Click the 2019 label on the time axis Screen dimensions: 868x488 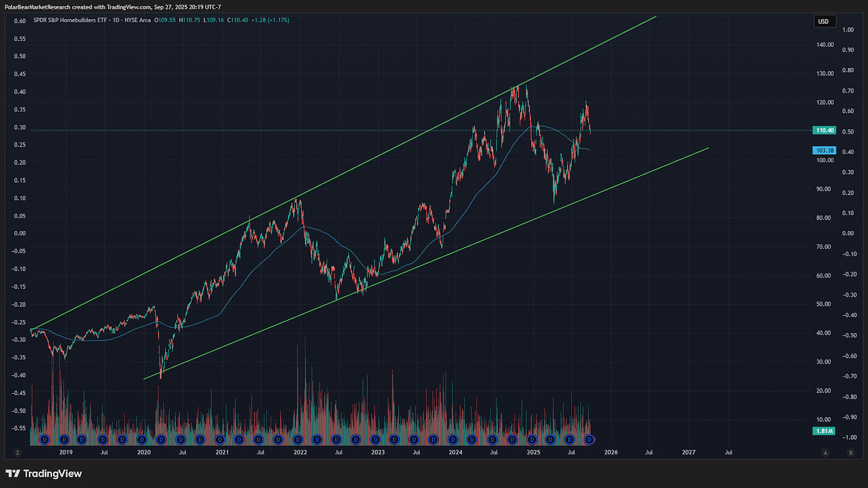tap(66, 453)
